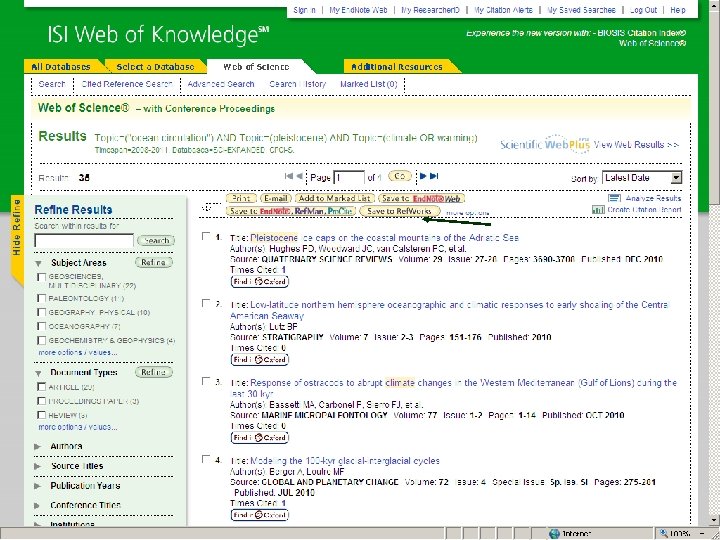Expand the Source Titles refine section
This screenshot has height=540, width=720.
point(38,466)
